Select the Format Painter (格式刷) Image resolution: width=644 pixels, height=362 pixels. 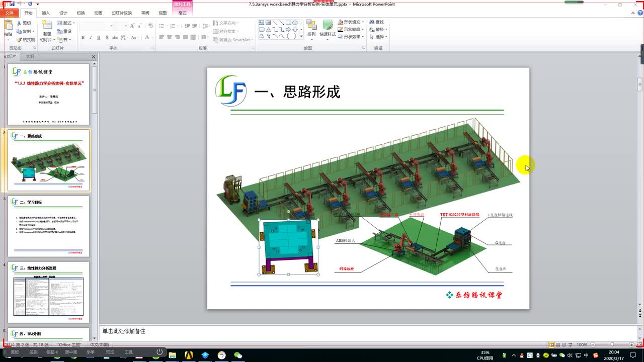tap(26, 40)
